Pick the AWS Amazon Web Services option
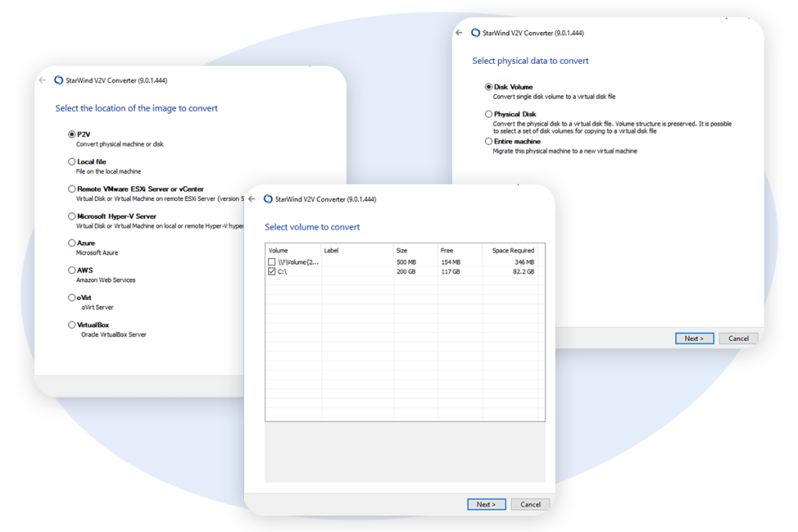Image resolution: width=798 pixels, height=532 pixels. (72, 270)
